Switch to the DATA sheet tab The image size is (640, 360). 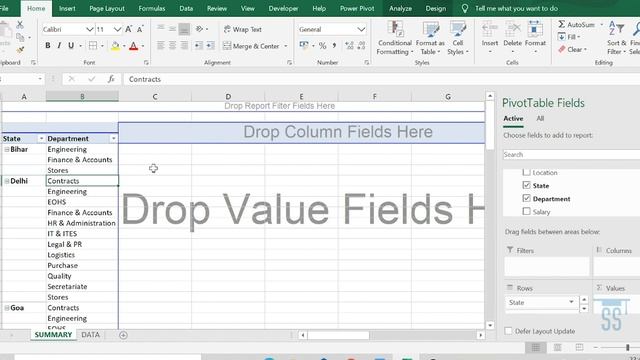(x=91, y=335)
